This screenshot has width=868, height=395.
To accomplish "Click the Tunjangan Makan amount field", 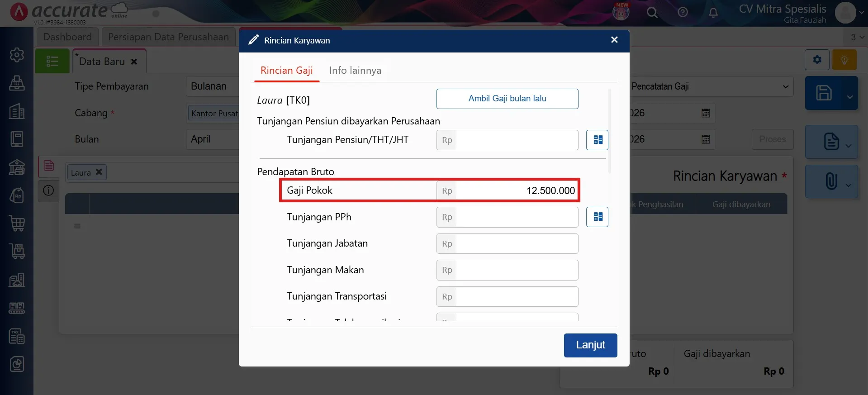I will (507, 270).
